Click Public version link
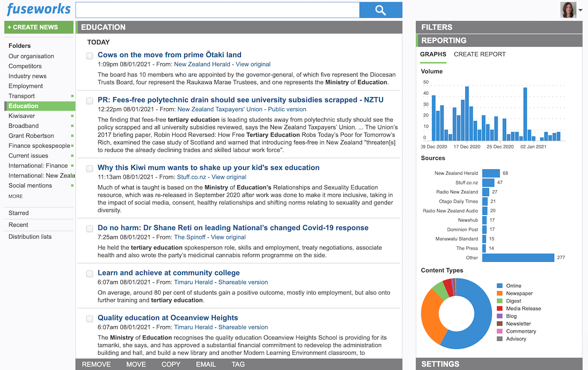Viewport: 588px width, 370px height. [287, 109]
